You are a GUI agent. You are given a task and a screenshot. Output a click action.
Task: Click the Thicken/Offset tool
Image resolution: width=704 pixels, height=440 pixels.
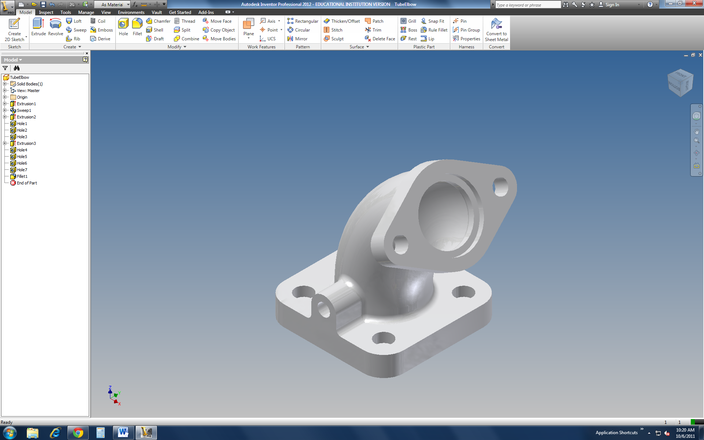point(342,21)
